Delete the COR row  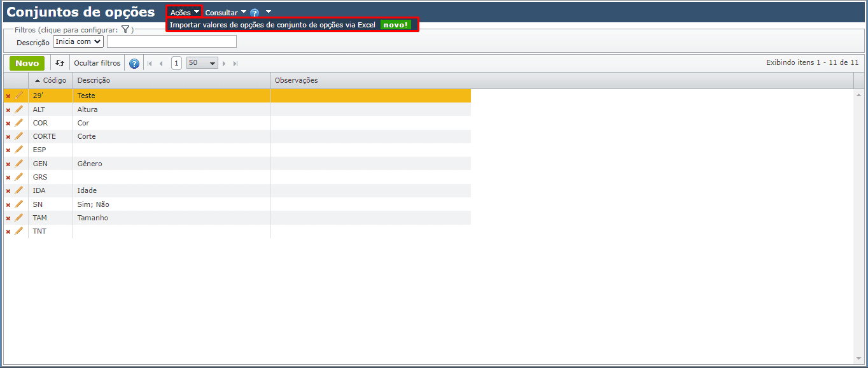[x=8, y=124]
